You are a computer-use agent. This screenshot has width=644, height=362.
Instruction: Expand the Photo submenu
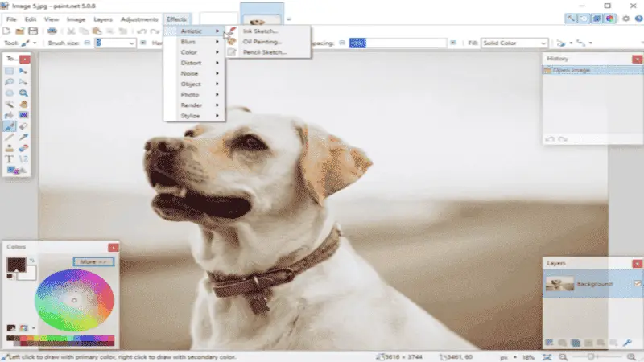pyautogui.click(x=194, y=94)
